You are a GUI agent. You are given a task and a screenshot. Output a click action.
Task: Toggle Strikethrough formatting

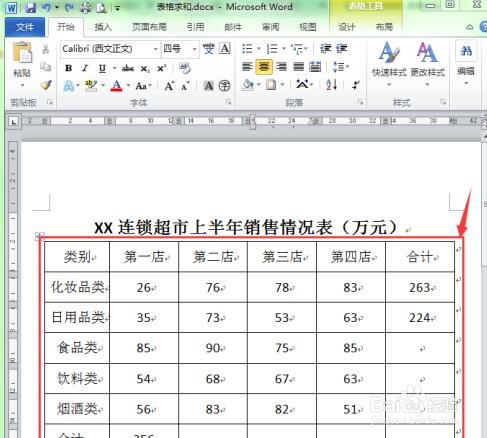click(128, 68)
